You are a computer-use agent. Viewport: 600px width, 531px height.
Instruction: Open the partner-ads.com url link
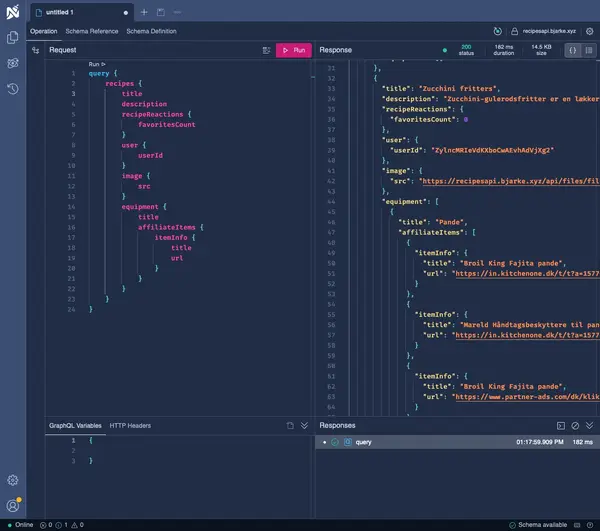(x=527, y=397)
